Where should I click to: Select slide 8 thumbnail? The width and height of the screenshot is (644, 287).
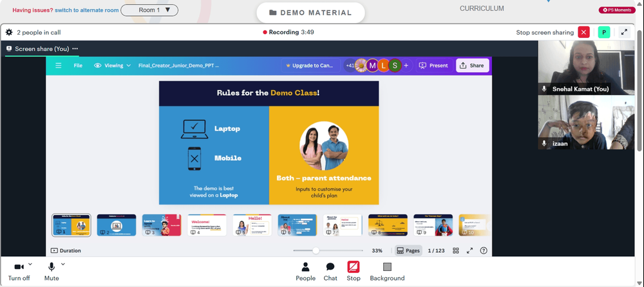[388, 225]
